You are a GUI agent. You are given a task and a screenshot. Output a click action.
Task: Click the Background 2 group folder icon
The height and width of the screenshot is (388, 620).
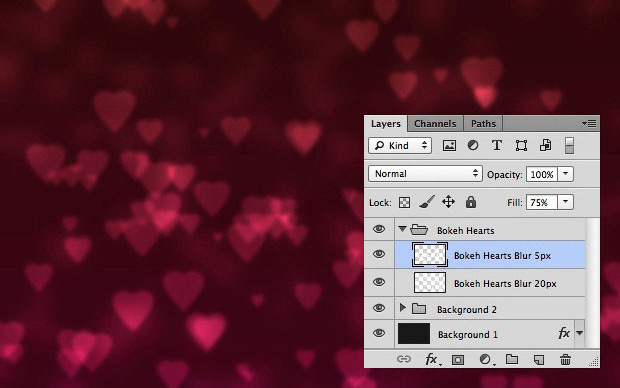click(419, 309)
